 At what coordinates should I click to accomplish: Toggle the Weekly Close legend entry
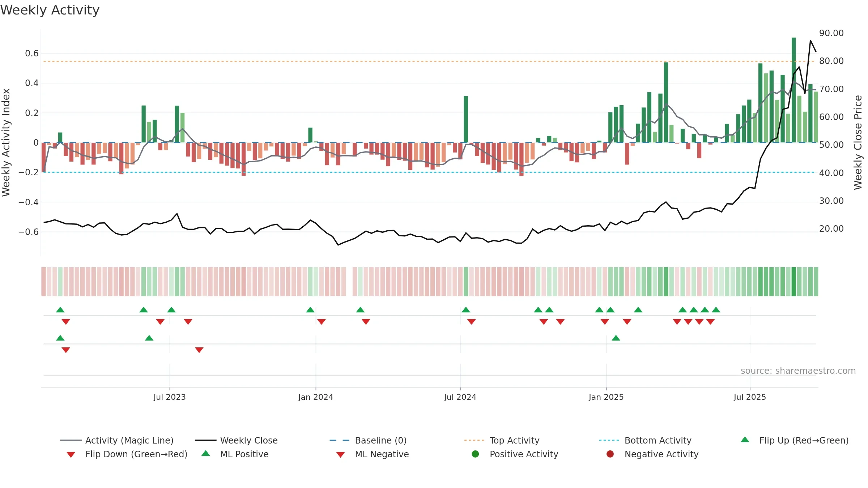(x=236, y=440)
